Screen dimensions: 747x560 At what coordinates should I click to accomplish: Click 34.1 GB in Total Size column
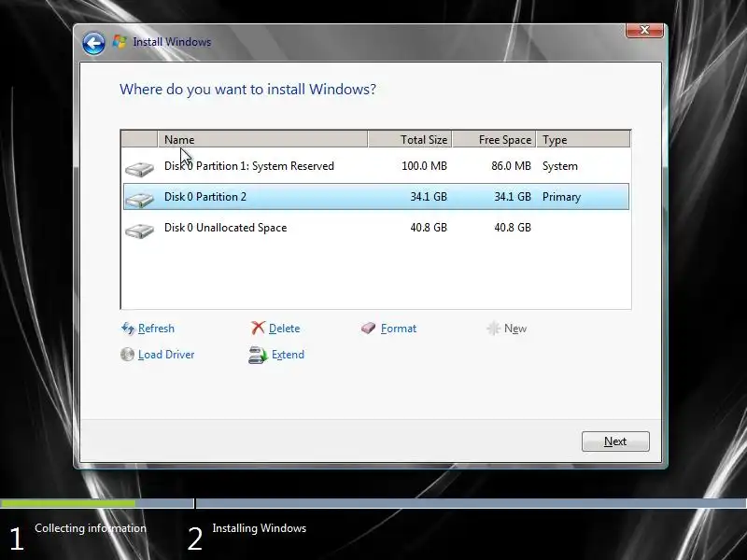pyautogui.click(x=429, y=197)
